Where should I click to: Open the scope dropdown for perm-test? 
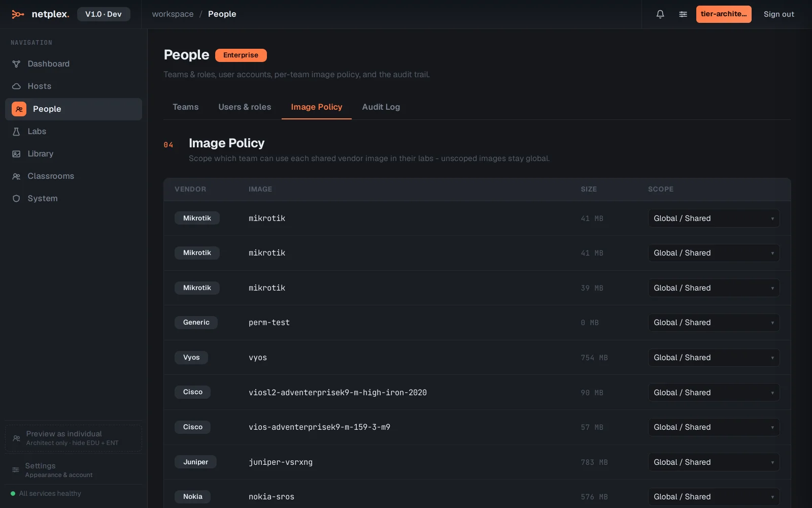[714, 323]
